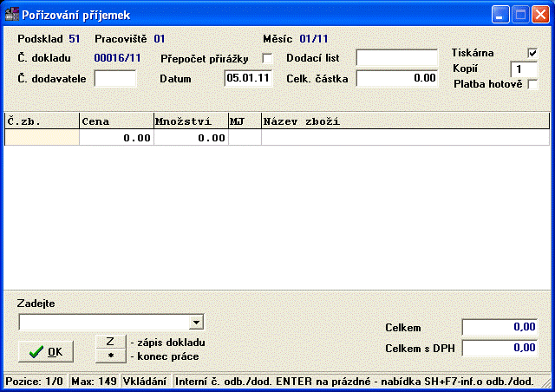
Task: Click the Podsklad value 51
Action: coord(75,39)
